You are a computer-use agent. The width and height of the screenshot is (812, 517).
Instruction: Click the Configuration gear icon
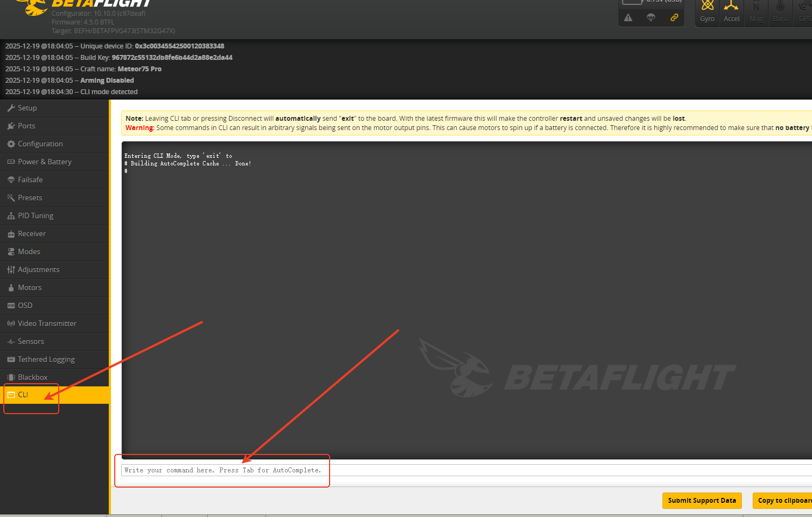pos(11,144)
